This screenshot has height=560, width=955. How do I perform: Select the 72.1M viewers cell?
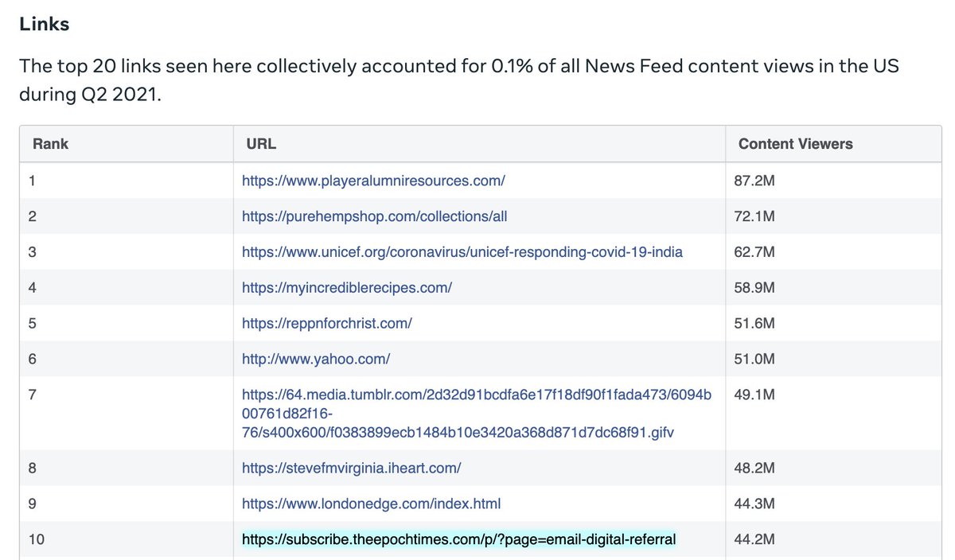coord(833,216)
